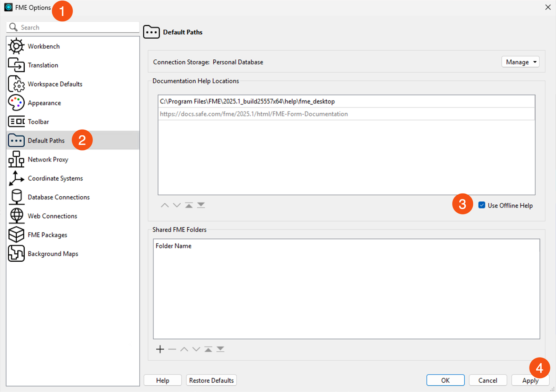Viewport: 556px width, 392px height.
Task: Move help location up arrow
Action: (165, 205)
